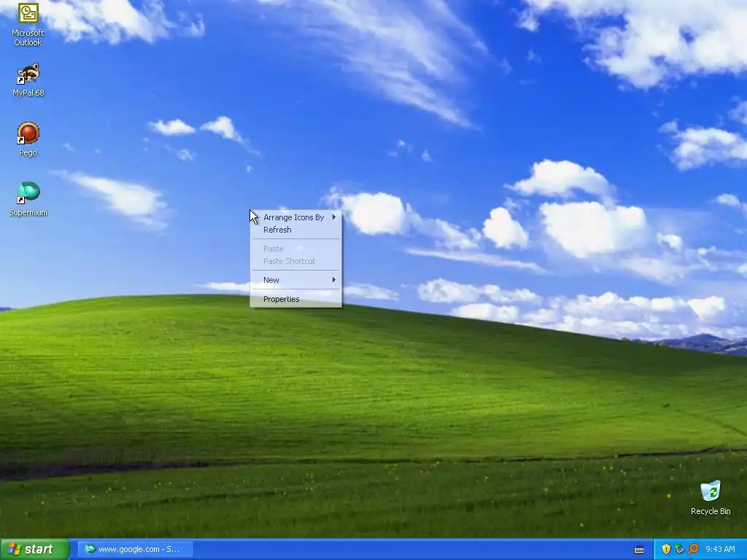Viewport: 747px width, 560px height.
Task: Switch to www.google.com Supermium taskbar window
Action: click(x=135, y=549)
